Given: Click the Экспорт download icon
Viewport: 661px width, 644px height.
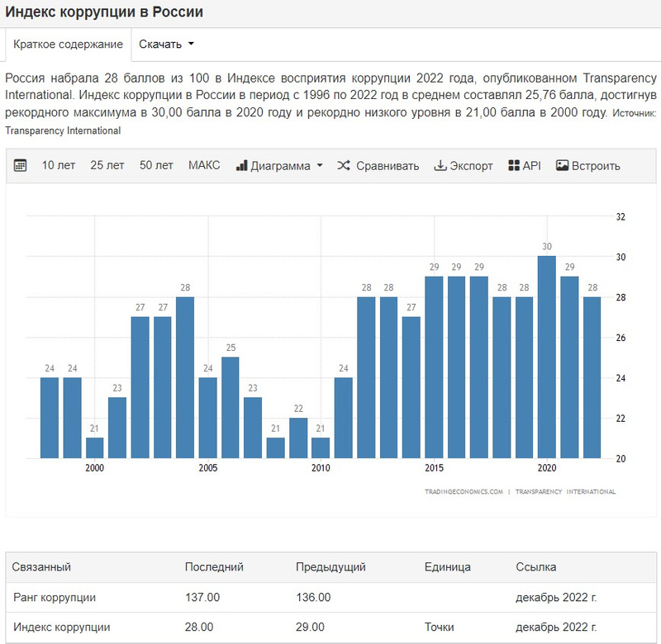Looking at the screenshot, I should pyautogui.click(x=440, y=166).
